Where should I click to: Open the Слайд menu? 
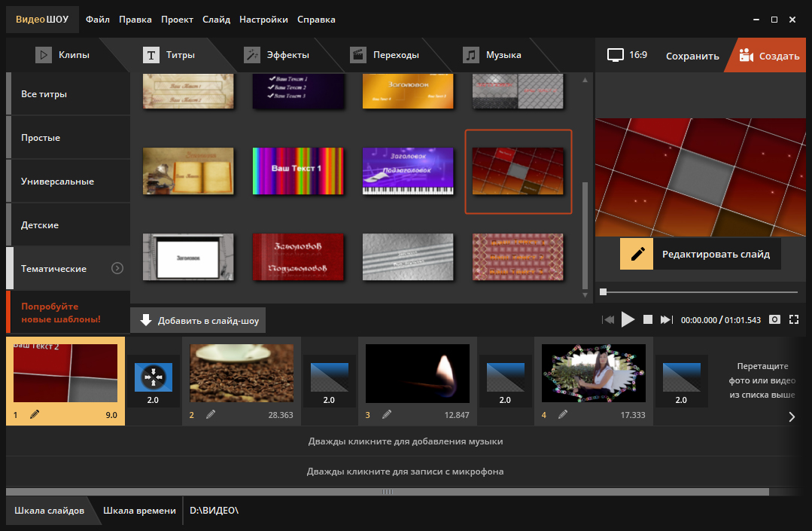pyautogui.click(x=217, y=20)
